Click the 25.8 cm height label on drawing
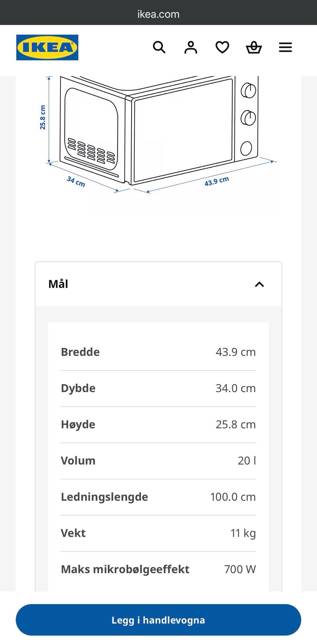This screenshot has height=644, width=317. (x=43, y=117)
